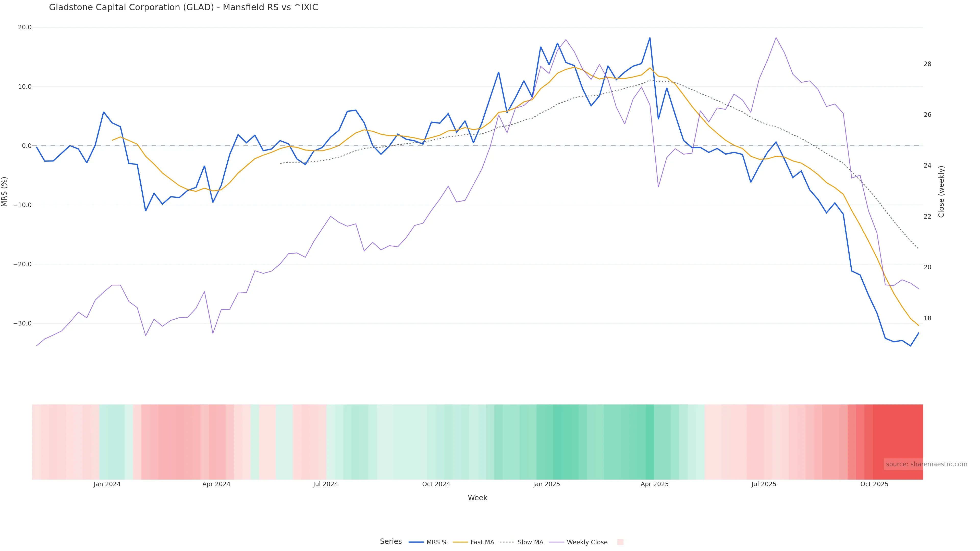The width and height of the screenshot is (980, 551).
Task: Click the pink swatch in the legend
Action: (x=620, y=542)
